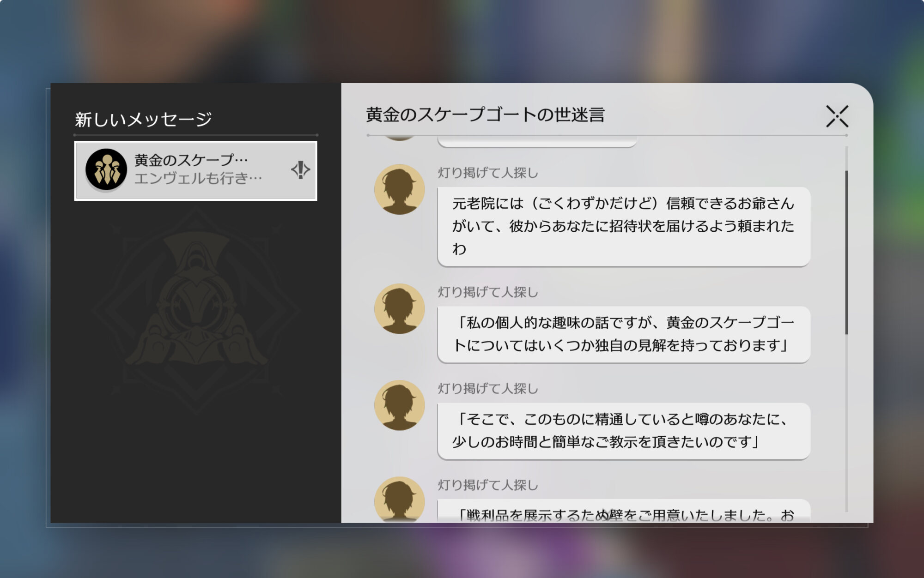Screen dimensions: 924x578
Task: Click avatar beside the 戦利品 message
Action: pos(399,500)
